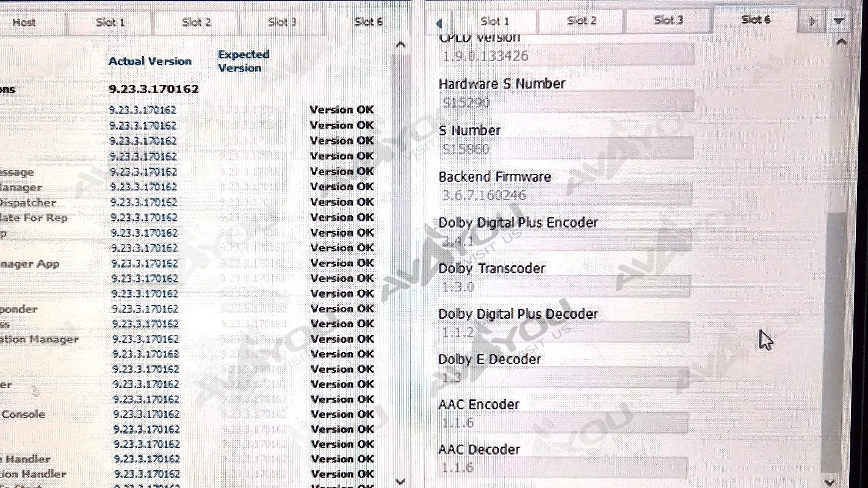Click the tab scroll-left arrow beside Slot 1
The image size is (868, 488).
pyautogui.click(x=439, y=23)
